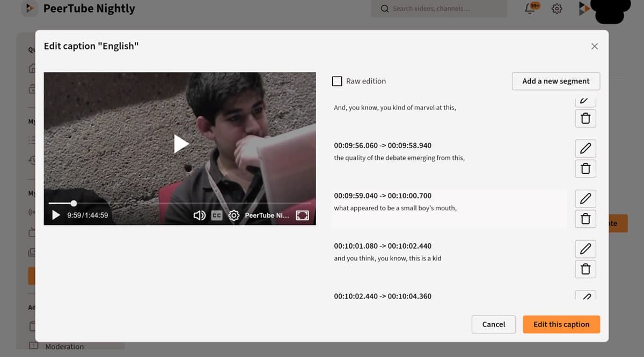Screen dimensions: 644x357
Task: Click the PeerTube logo icon
Action: (x=29, y=9)
